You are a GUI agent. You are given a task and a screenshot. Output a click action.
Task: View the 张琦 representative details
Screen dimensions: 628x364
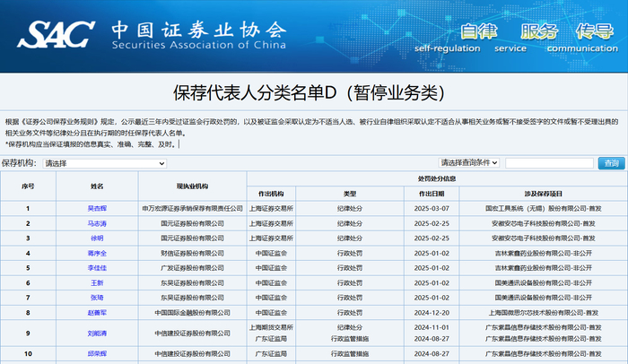(x=96, y=298)
